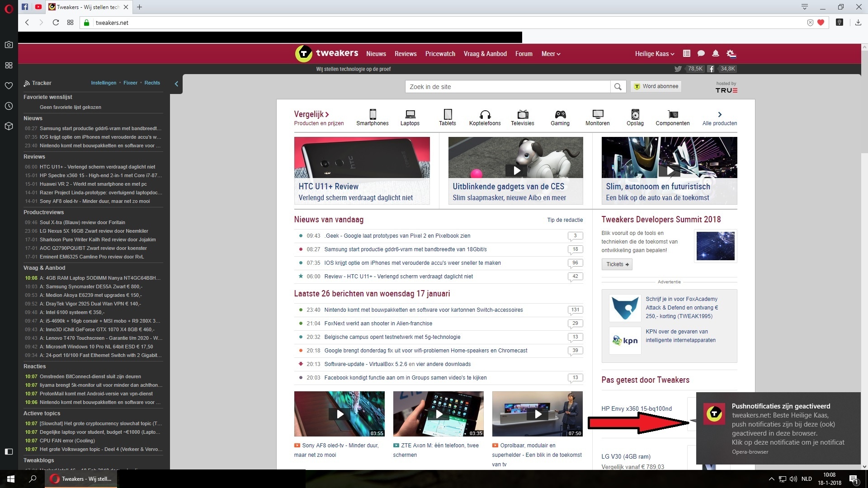
Task: Toggle the Opera sidebar panel button
Action: coord(9,451)
